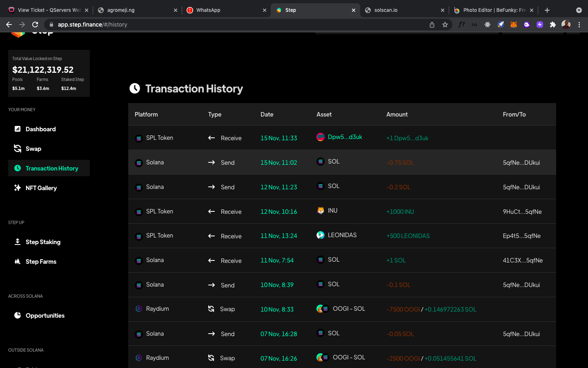Open the Swap page from the sidebar
Viewport: 588px width, 368px height.
click(x=49, y=149)
